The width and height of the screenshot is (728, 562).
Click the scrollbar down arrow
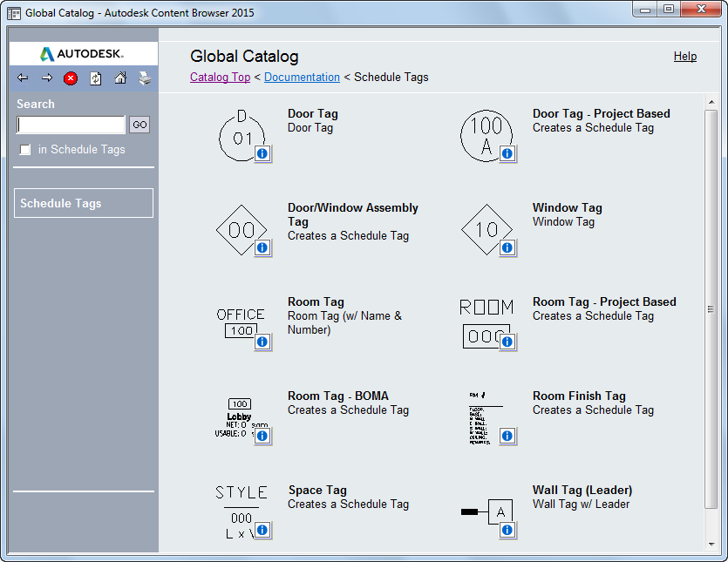(x=711, y=545)
